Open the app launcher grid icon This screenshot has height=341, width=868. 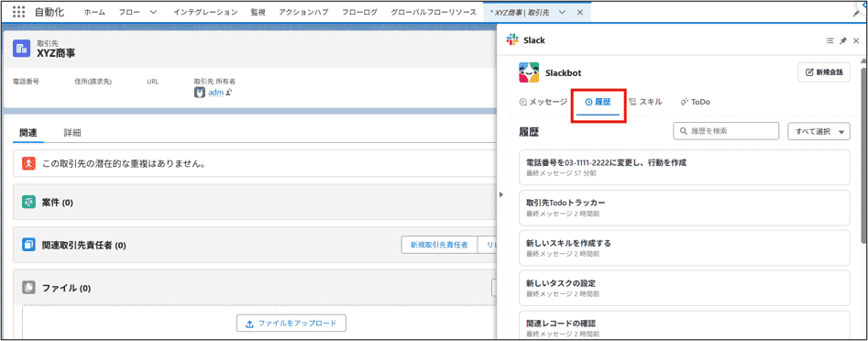19,12
